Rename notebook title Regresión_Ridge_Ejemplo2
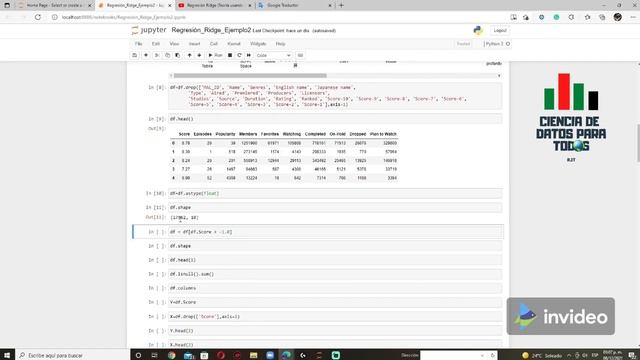The height and width of the screenshot is (360, 640). (x=211, y=30)
